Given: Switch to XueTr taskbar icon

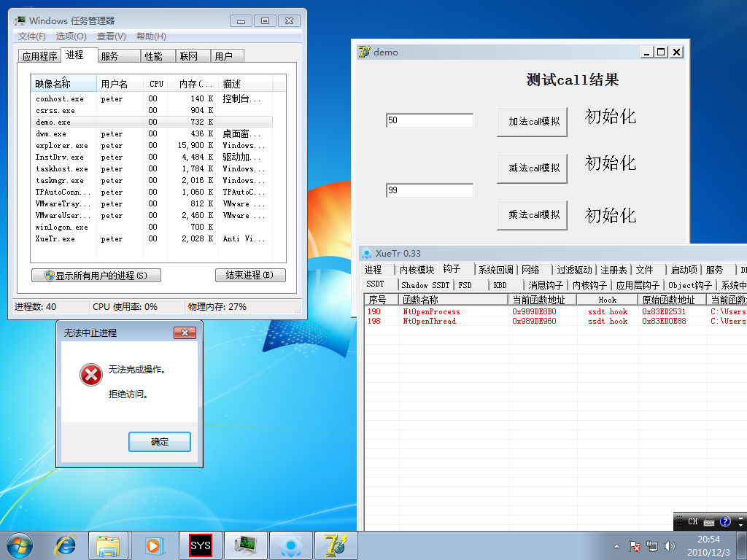Looking at the screenshot, I should (x=290, y=545).
